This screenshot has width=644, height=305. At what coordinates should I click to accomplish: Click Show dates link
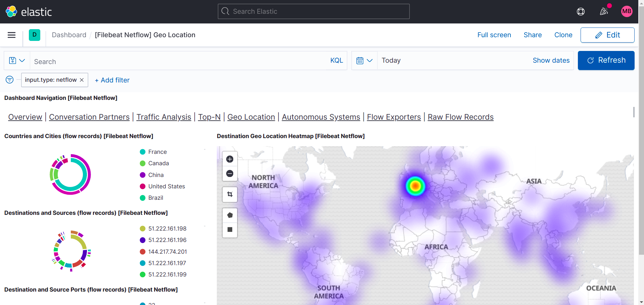pyautogui.click(x=551, y=60)
